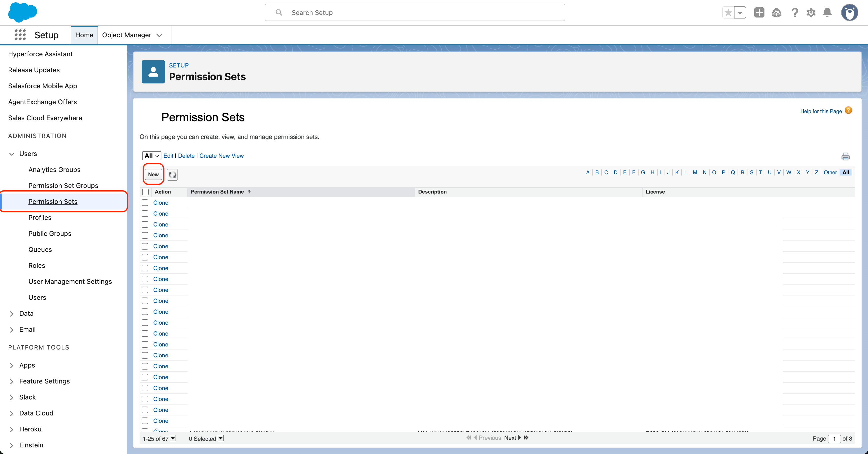Check the fifth row checkbox
Screen dimensions: 868x454
[145, 246]
